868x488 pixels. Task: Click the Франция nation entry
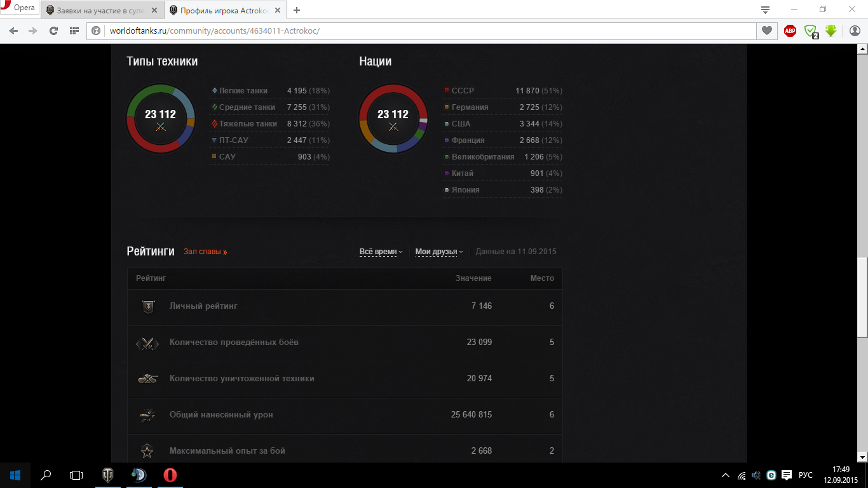tap(503, 140)
